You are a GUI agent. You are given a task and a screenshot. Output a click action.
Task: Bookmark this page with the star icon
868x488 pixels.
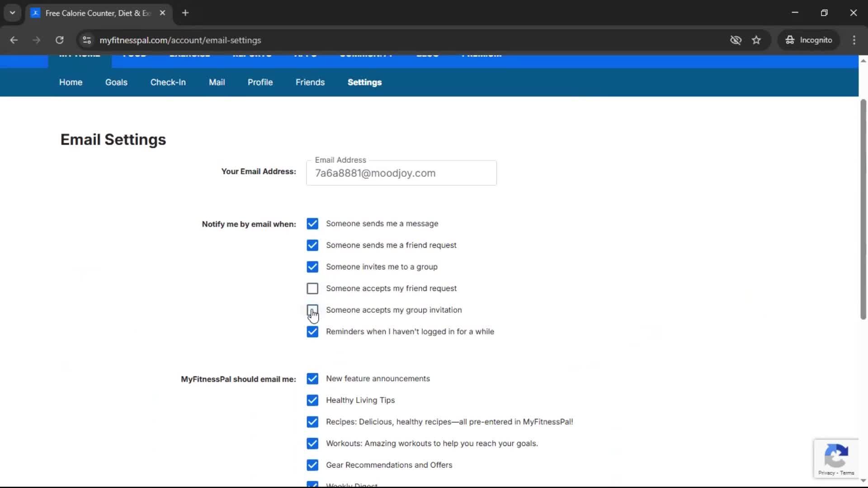[x=756, y=40]
